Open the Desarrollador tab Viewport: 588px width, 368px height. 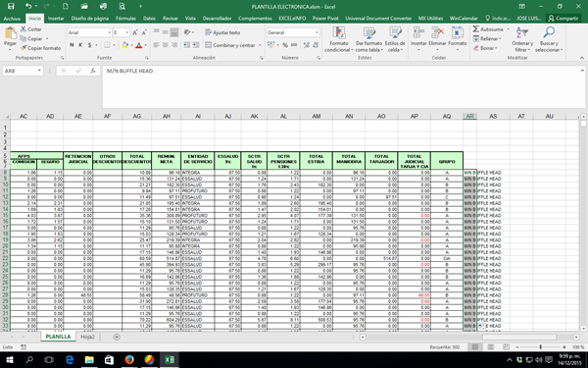point(218,19)
